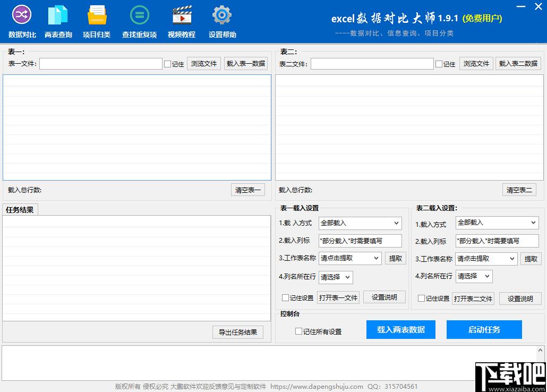Close the application window
Screen dimensions: 547x392
point(537,6)
